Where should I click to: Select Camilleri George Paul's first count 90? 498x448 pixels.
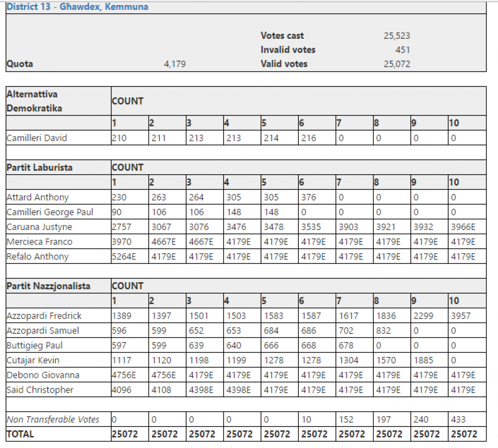click(x=117, y=212)
